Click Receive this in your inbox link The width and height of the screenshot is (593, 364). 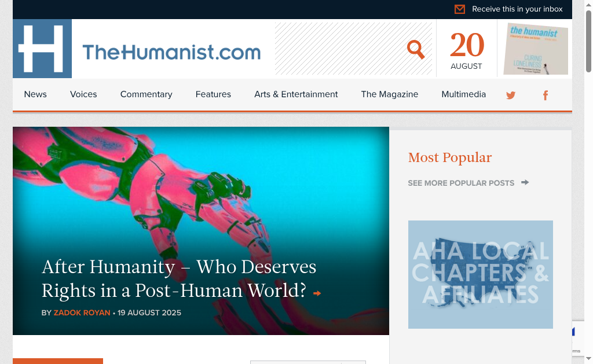coord(517,9)
